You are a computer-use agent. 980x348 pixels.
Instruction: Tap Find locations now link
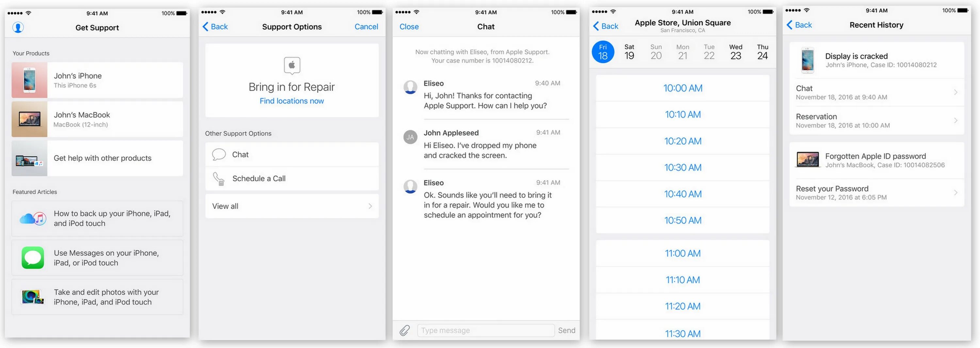point(292,101)
